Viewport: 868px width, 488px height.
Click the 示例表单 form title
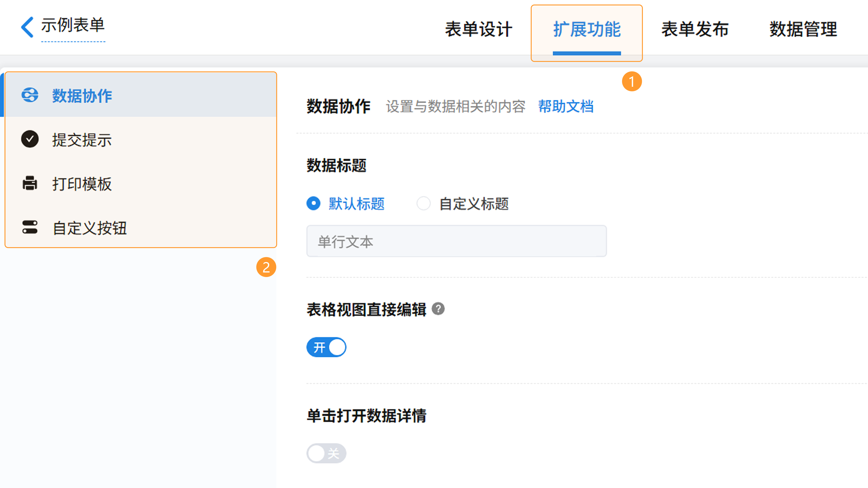click(x=73, y=26)
